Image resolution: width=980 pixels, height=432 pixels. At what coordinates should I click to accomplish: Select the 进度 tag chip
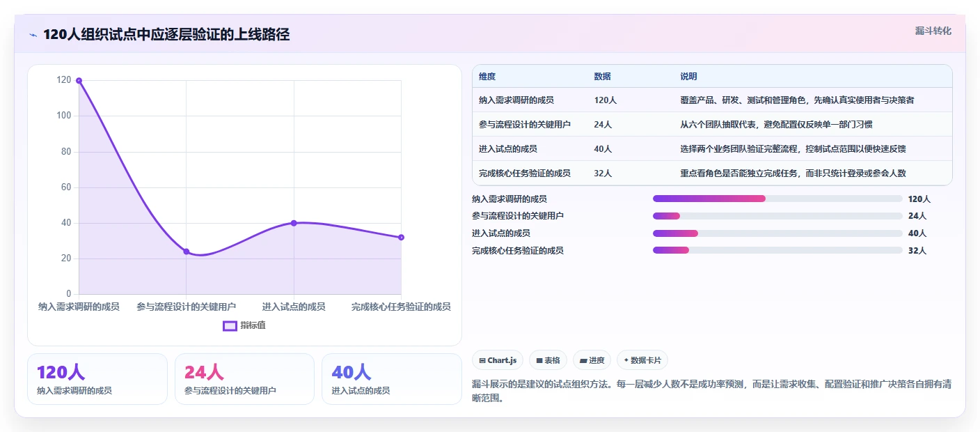[592, 360]
